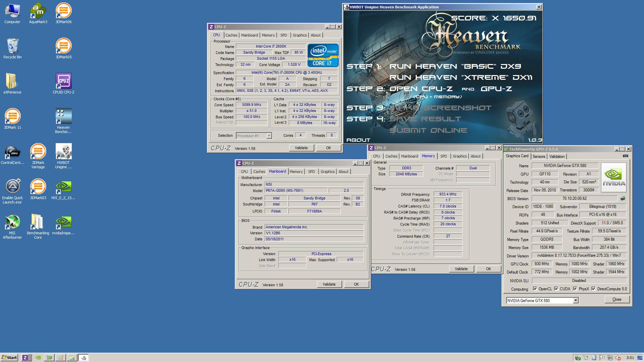Click the Intel Core i7 logo image

pos(323,55)
